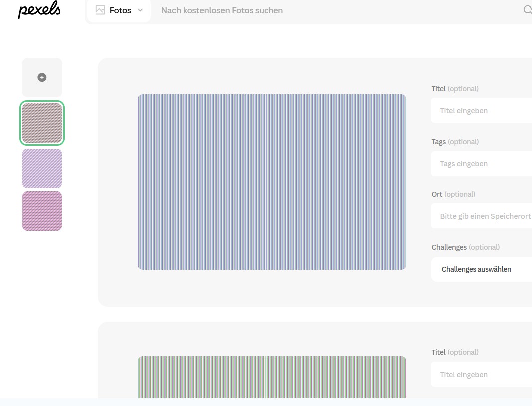Screen dimensions: 532x406
Task: Select the green-outlined gray upload thumbnail
Action: pyautogui.click(x=42, y=123)
